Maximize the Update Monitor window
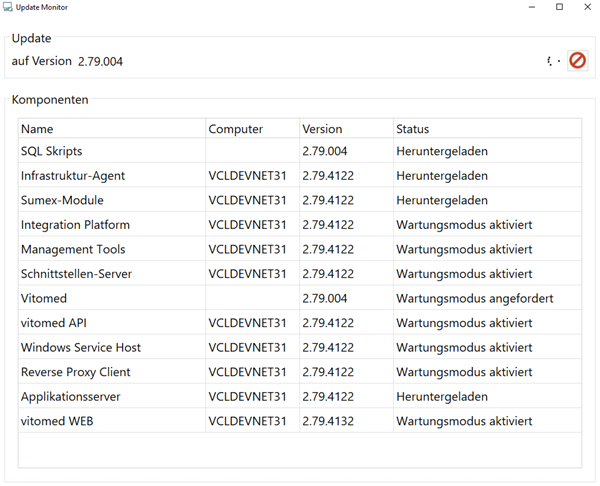Screen dimensions: 600x486 click(559, 7)
